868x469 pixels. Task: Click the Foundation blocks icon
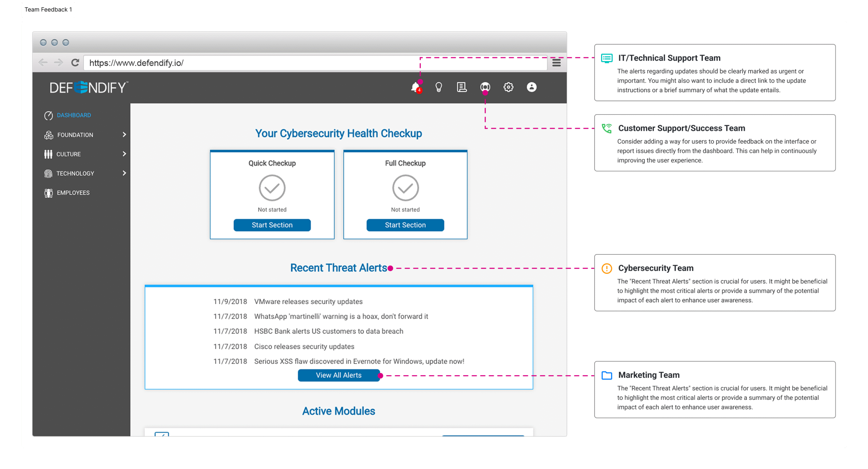click(48, 135)
